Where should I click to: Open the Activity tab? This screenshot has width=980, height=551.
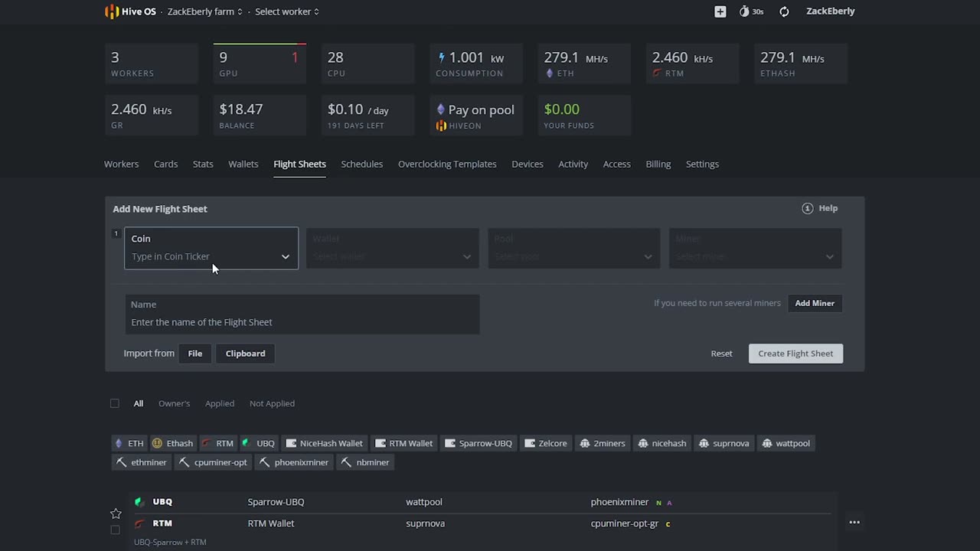[573, 164]
